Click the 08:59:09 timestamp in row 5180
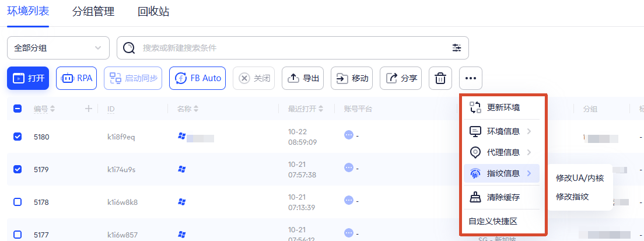This screenshot has width=644, height=241. click(302, 142)
